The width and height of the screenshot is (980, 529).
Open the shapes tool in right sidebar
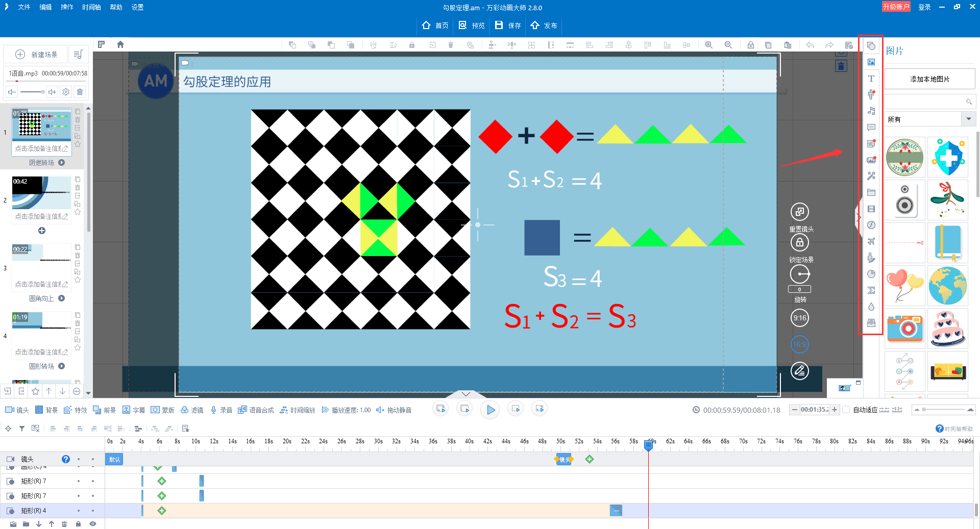(871, 46)
